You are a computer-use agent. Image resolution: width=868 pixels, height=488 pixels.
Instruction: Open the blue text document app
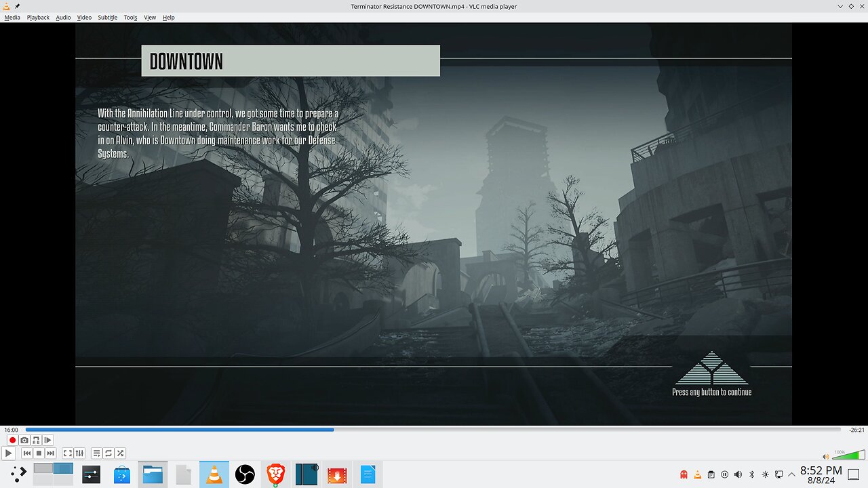click(368, 474)
